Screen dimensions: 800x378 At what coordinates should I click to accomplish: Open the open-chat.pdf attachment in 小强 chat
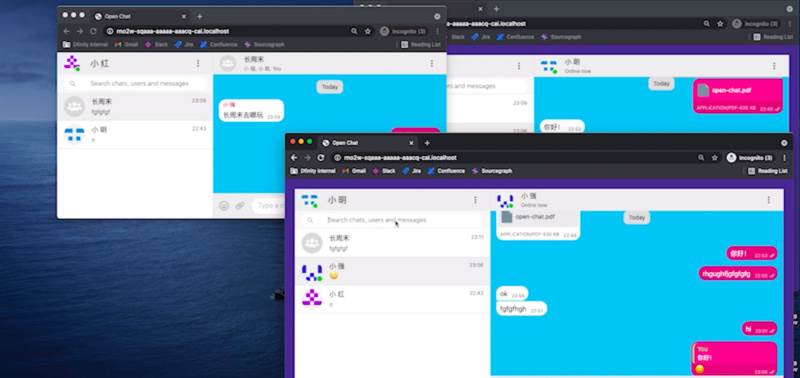click(538, 224)
